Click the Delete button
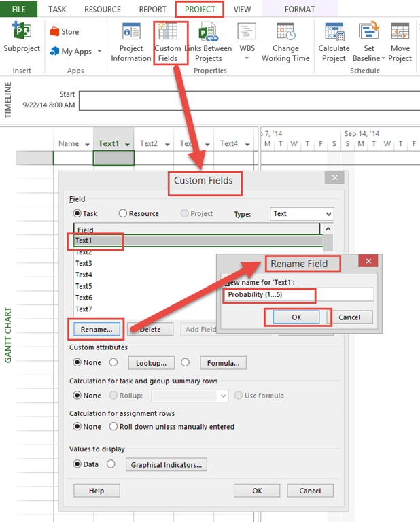The image size is (420, 522). [x=150, y=329]
